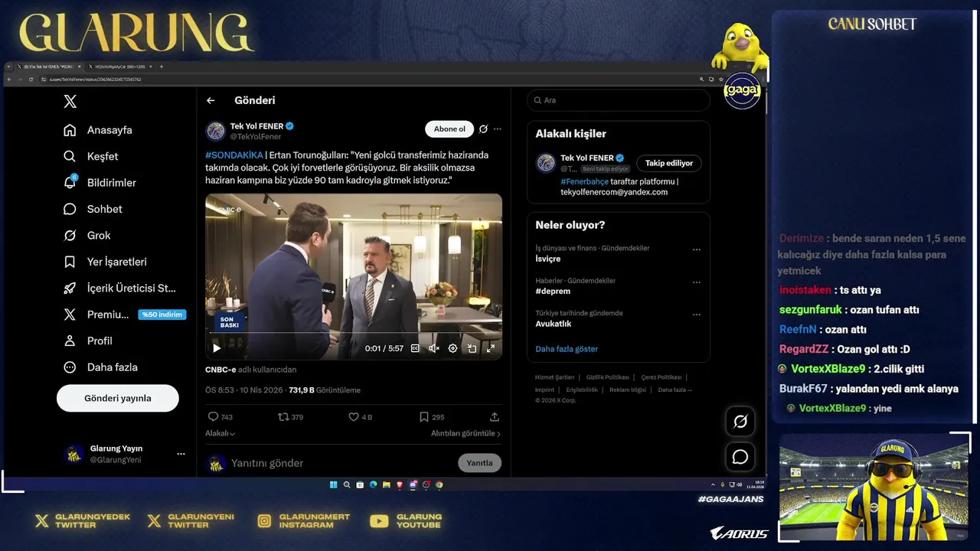Open #Fenerbahçe hashtag in Alakalı kişiler
The image size is (980, 551).
coord(584,181)
